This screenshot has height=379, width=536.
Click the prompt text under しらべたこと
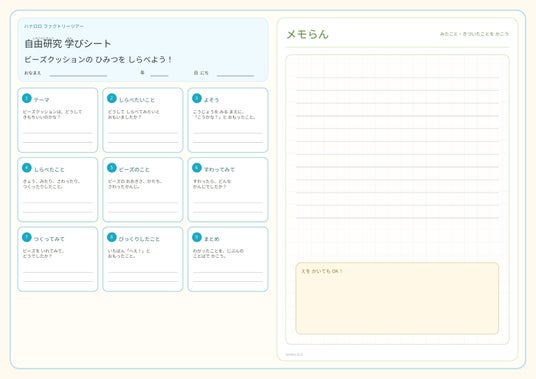(51, 184)
